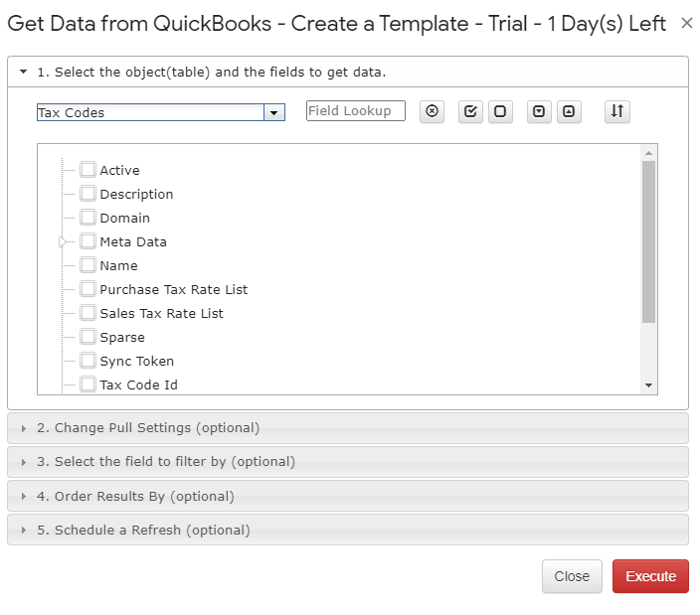
Task: Tick the Sales Tax Rate List checkbox
Action: click(x=87, y=313)
